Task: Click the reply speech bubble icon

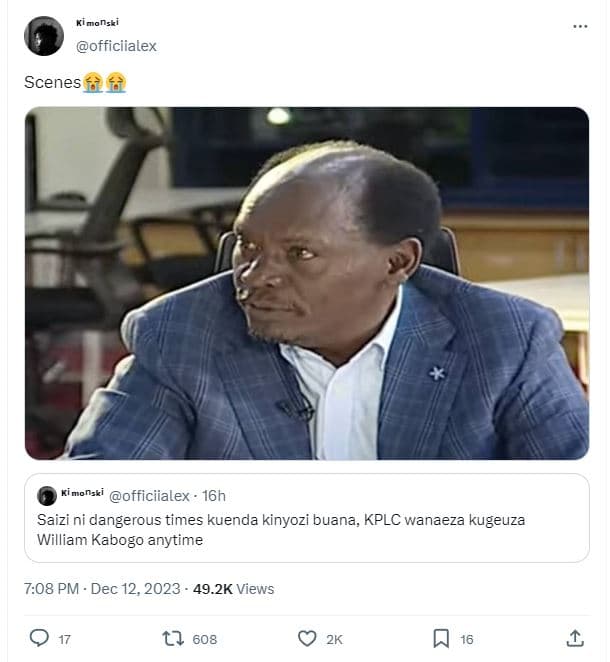Action: 40,638
